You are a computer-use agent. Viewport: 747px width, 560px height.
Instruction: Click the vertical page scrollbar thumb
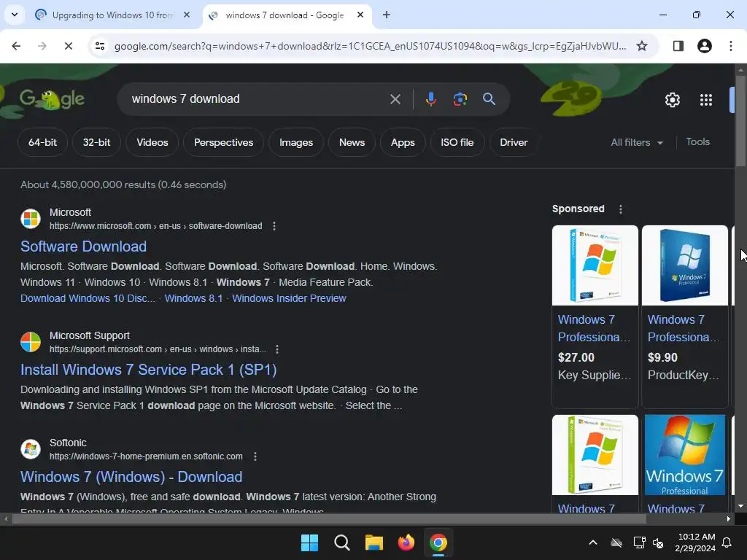tap(740, 121)
